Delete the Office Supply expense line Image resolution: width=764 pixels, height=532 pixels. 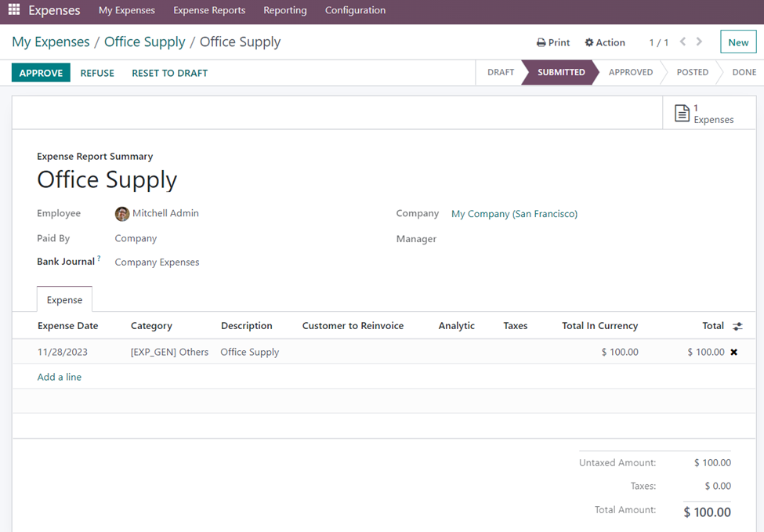pyautogui.click(x=734, y=352)
